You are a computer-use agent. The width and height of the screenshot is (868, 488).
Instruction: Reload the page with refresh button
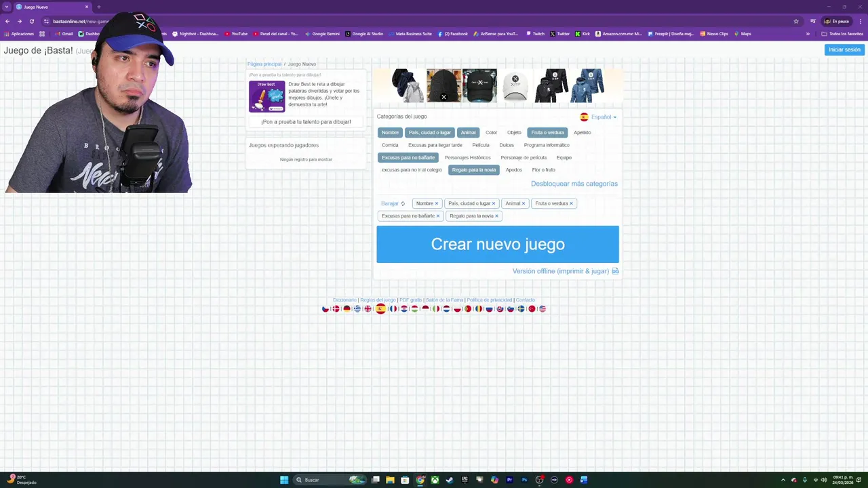pyautogui.click(x=31, y=21)
